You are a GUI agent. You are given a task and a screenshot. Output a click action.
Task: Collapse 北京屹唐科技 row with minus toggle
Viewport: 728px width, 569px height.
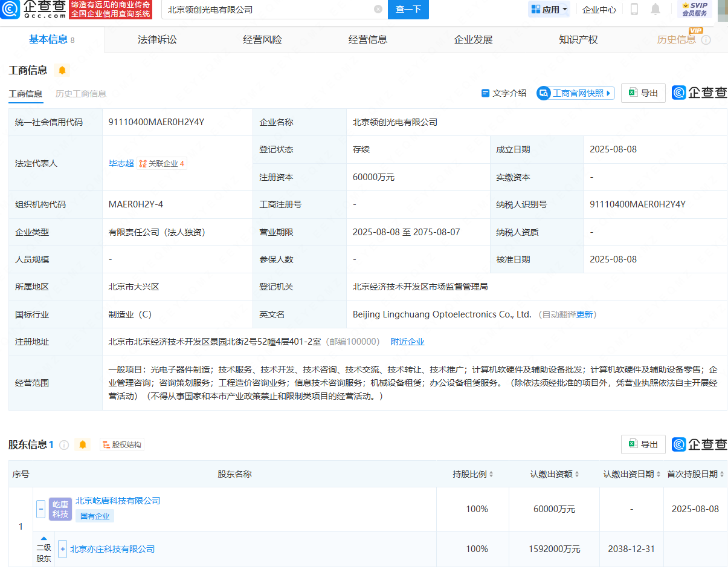(40, 509)
